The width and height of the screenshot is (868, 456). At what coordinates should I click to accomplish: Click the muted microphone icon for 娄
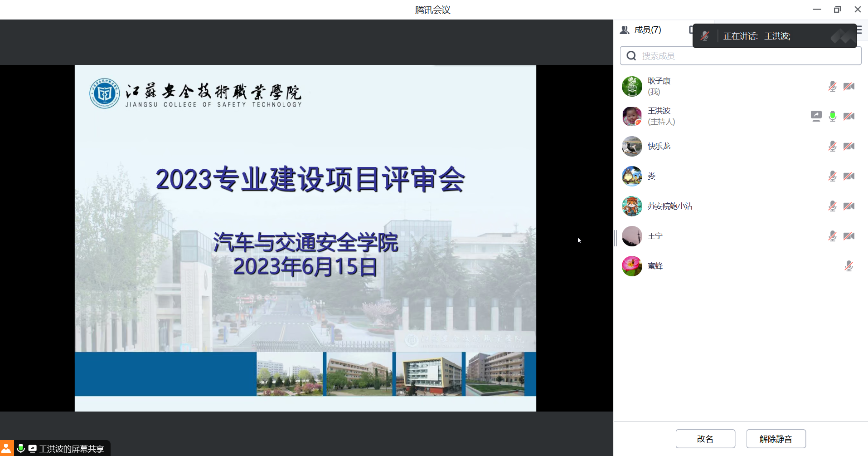(x=832, y=176)
